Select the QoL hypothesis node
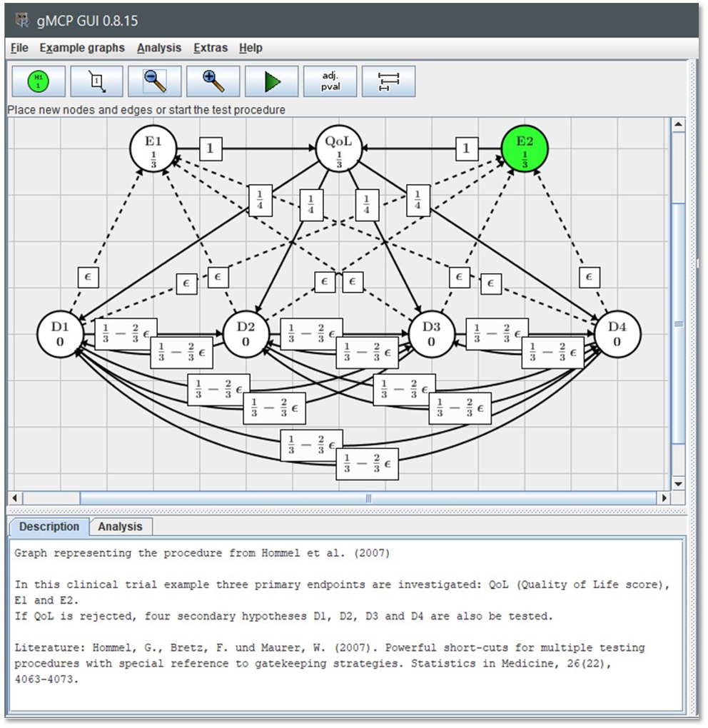Viewport: 708px width, 728px height. (339, 148)
